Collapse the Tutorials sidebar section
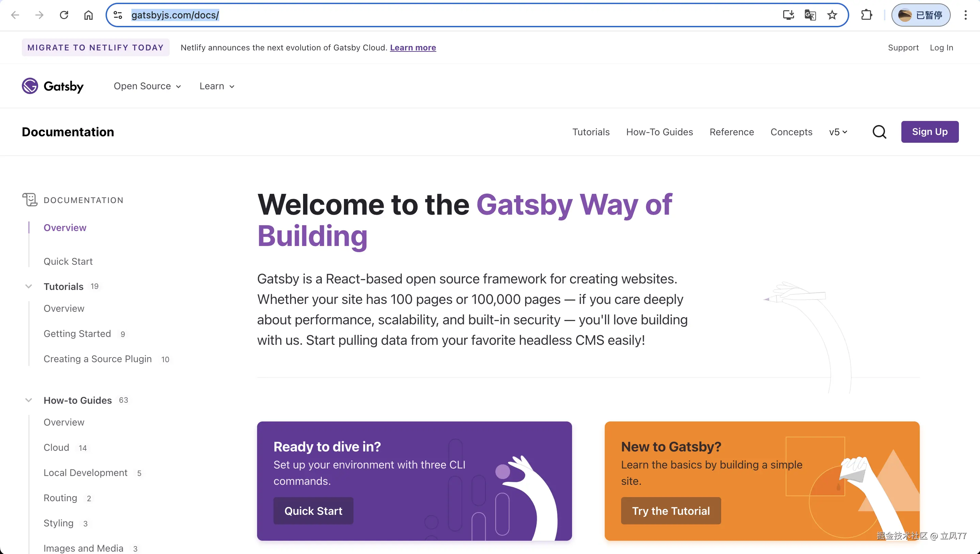This screenshot has width=980, height=554. (29, 286)
